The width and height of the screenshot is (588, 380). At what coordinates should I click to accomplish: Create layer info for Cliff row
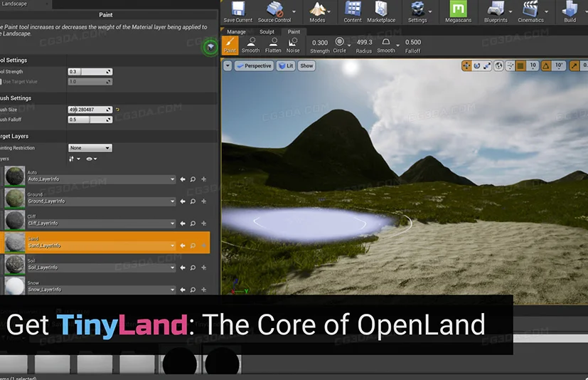(203, 223)
